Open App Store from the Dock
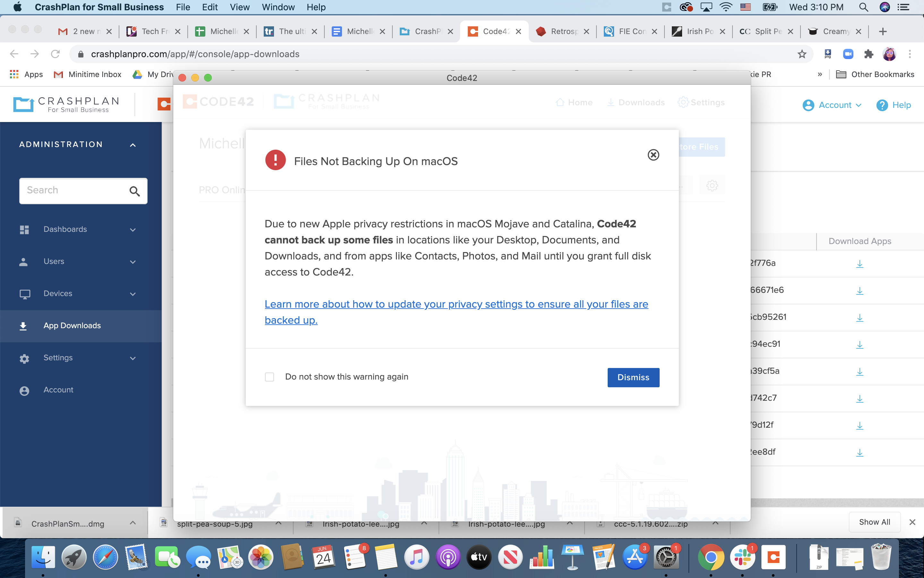924x578 pixels. (634, 557)
